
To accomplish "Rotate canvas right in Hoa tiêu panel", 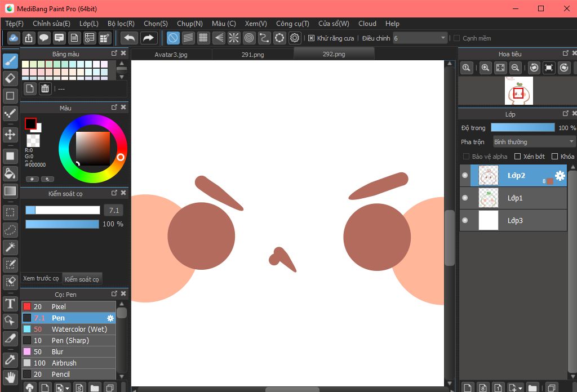I will 563,68.
